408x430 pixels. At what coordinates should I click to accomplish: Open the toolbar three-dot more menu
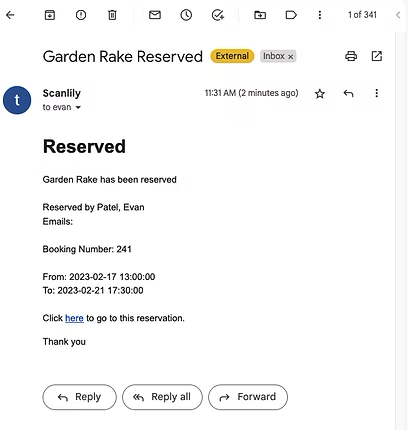pos(320,15)
